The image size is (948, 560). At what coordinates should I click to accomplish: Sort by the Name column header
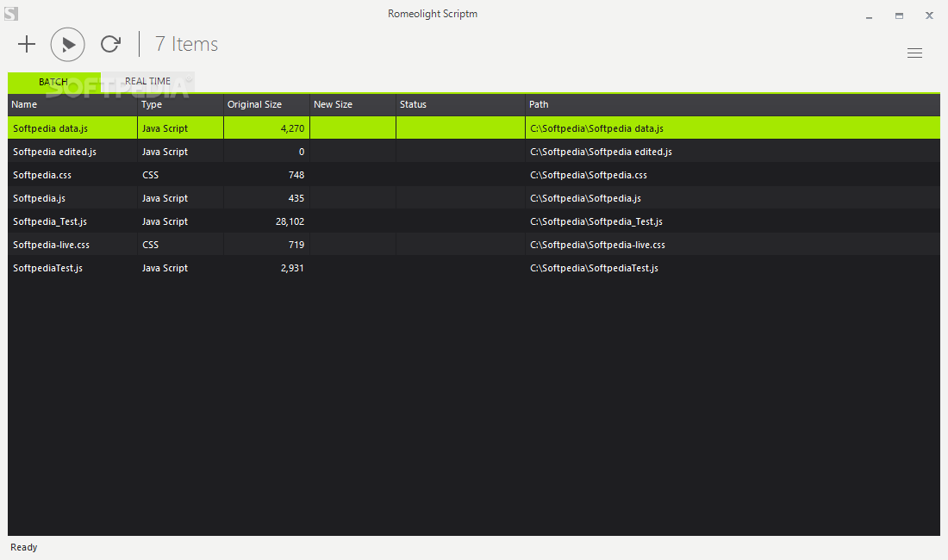[72, 104]
